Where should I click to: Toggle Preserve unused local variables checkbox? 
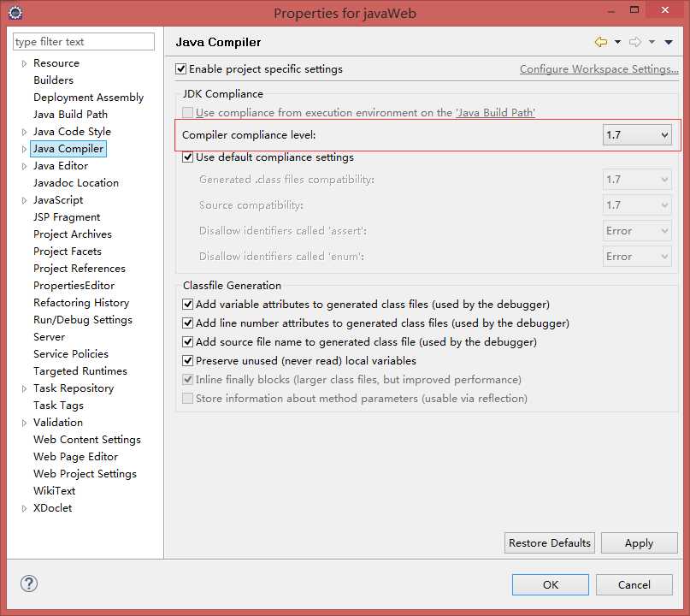pyautogui.click(x=187, y=361)
